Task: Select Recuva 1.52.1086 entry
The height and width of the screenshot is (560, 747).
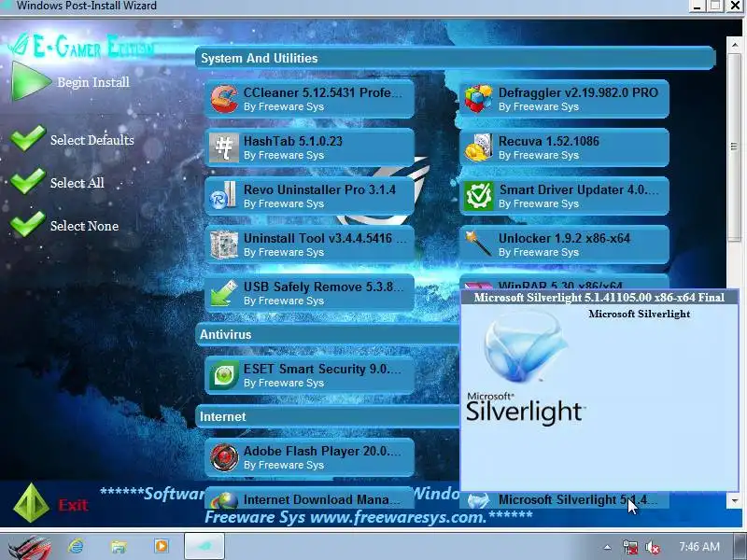Action: pyautogui.click(x=564, y=147)
